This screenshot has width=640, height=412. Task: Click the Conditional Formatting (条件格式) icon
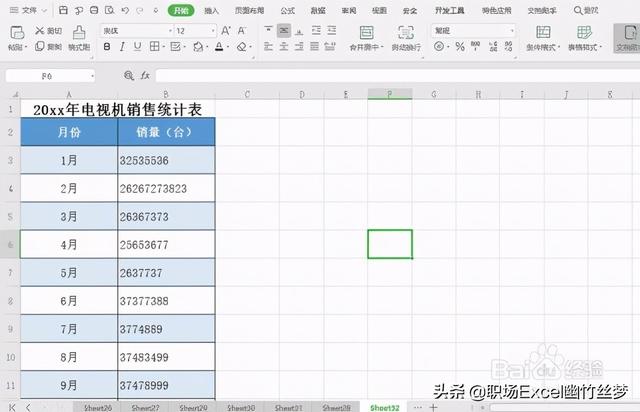coord(543,32)
